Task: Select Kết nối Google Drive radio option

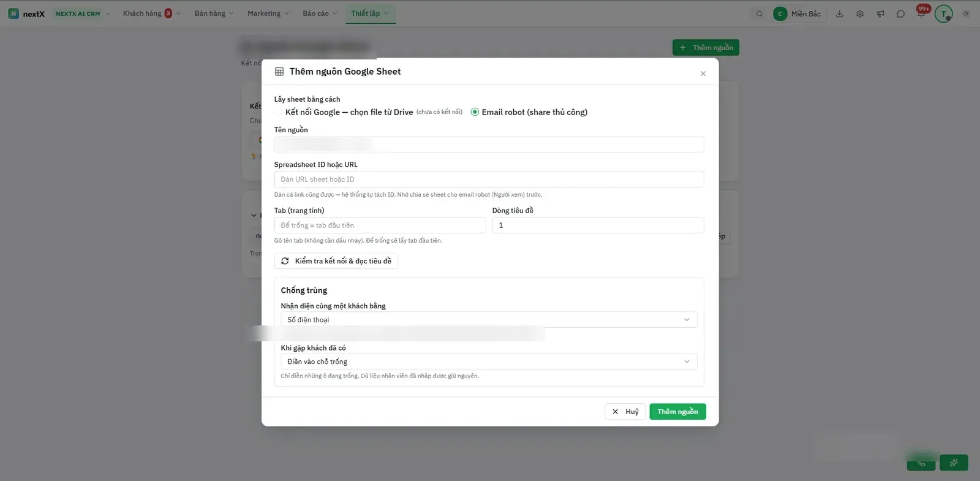Action: coord(279,112)
